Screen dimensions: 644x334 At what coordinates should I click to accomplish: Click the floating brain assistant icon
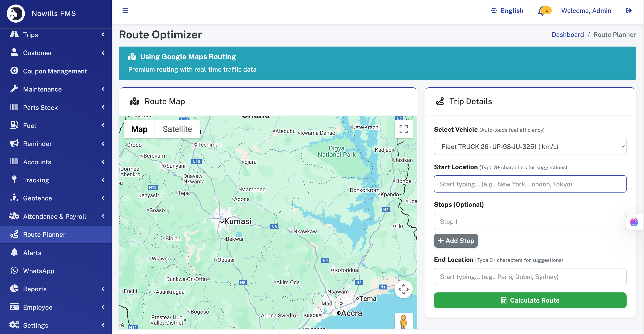tap(634, 222)
